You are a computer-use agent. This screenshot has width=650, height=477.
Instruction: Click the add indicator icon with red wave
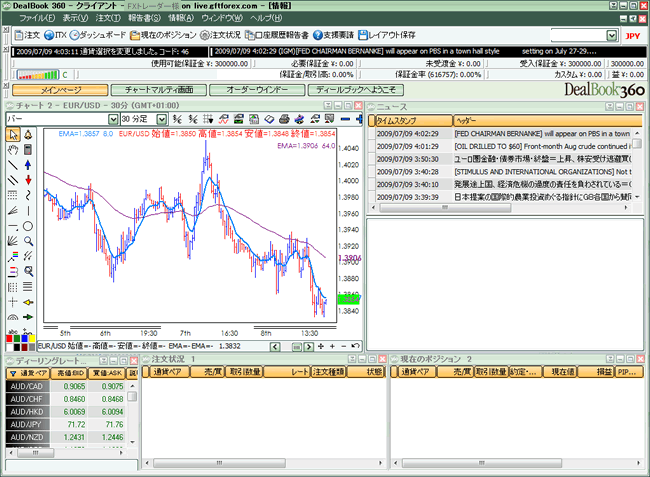coord(223,119)
